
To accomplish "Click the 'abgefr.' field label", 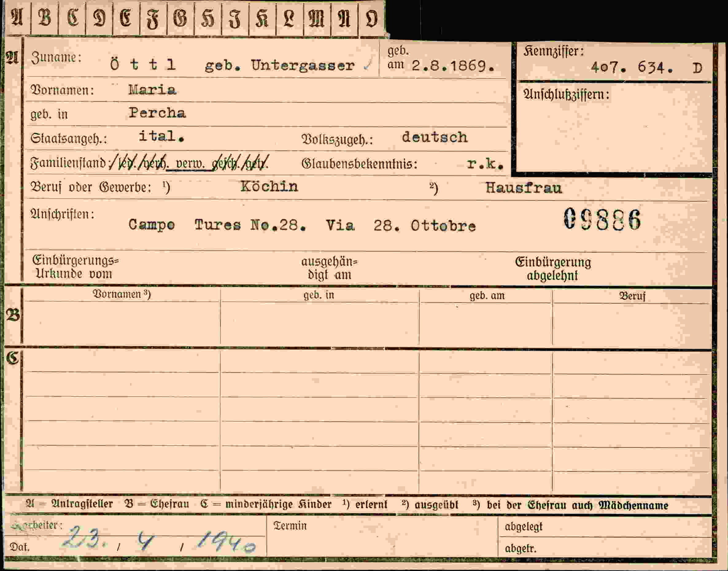I will 521,549.
